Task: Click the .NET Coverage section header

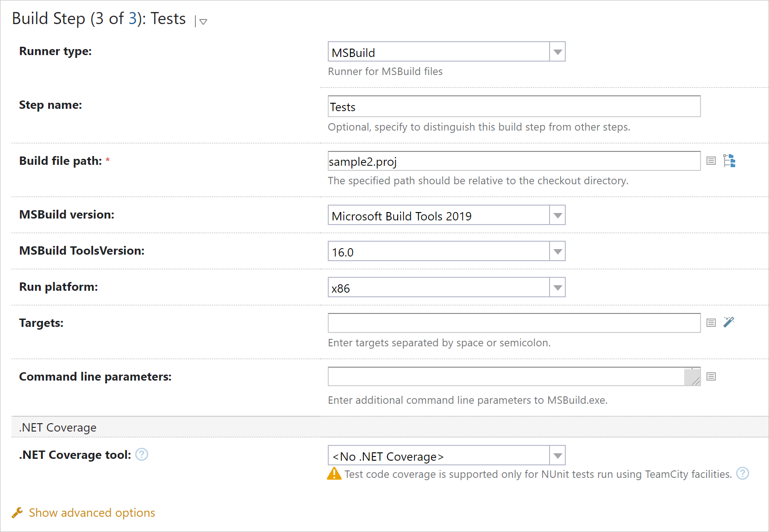Action: [57, 427]
